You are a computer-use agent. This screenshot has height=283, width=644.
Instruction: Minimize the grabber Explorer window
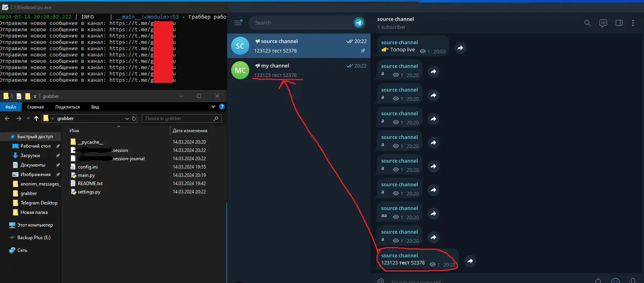[x=181, y=96]
